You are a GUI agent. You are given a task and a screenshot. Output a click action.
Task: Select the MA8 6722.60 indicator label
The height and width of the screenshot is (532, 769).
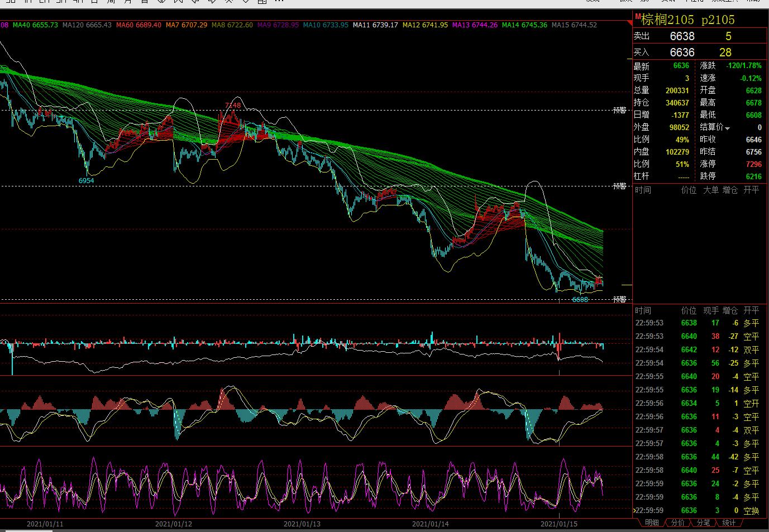232,25
